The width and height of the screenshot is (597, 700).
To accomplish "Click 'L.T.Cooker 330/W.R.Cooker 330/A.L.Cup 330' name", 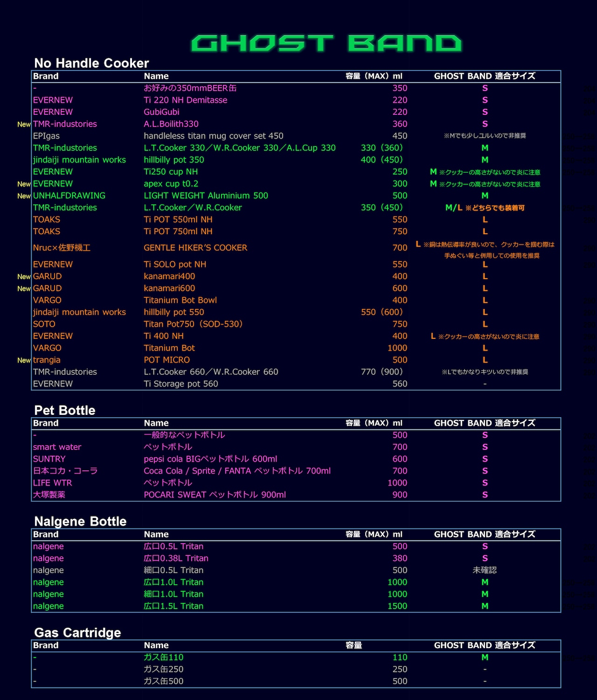I will (x=240, y=148).
